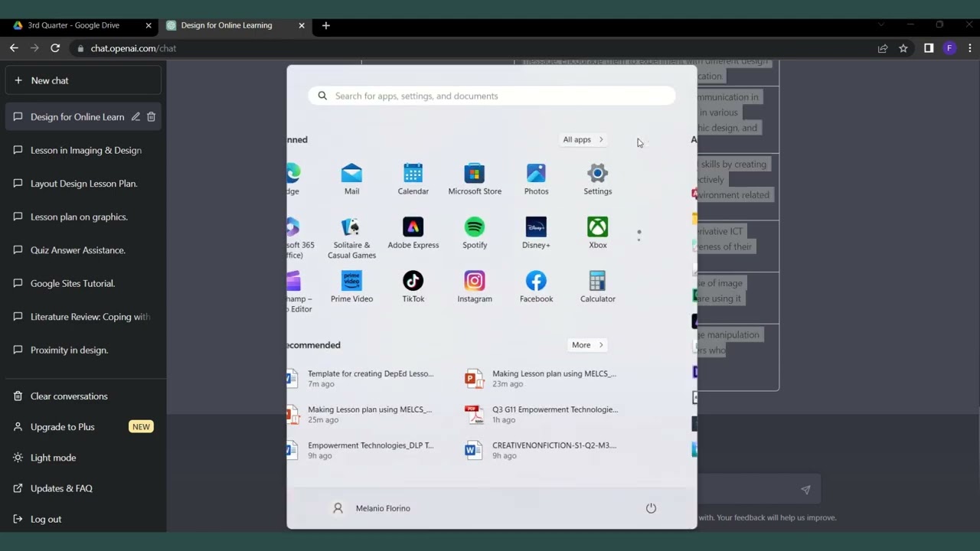Go back in browser

tap(14, 48)
